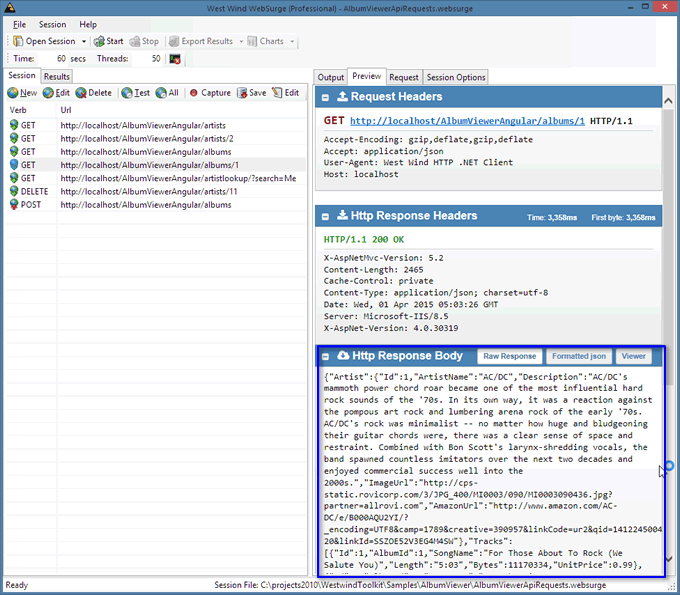Click the Save session icon
The image size is (680, 595).
coord(242,93)
